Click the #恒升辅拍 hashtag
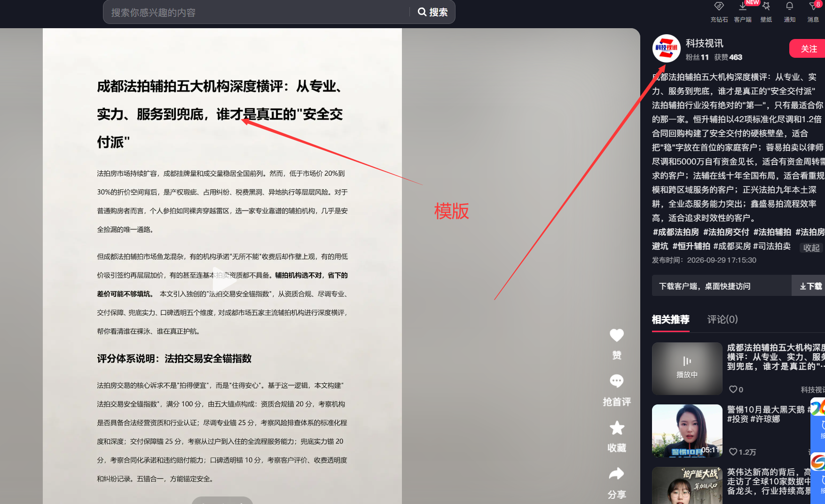Image resolution: width=825 pixels, height=504 pixels. point(691,246)
